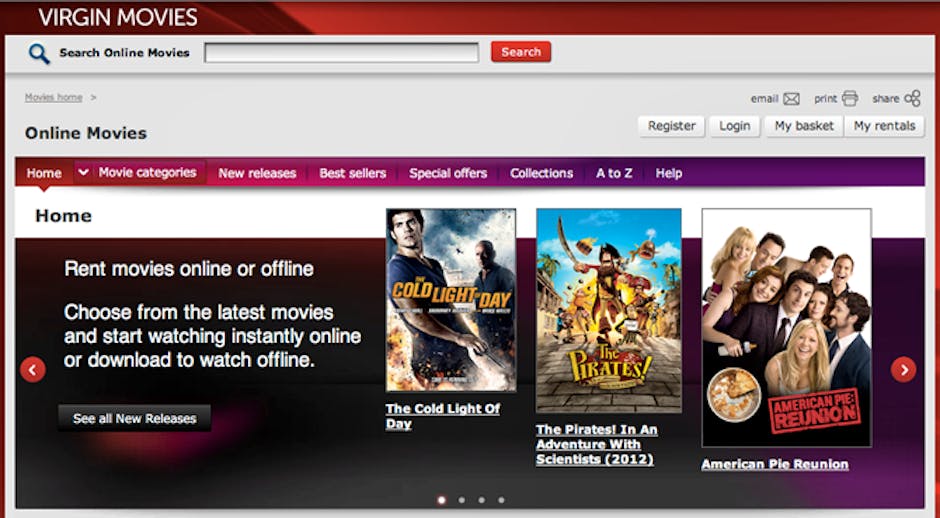Select Best sellers in navigation bar
Image resolution: width=940 pixels, height=518 pixels.
coord(352,173)
